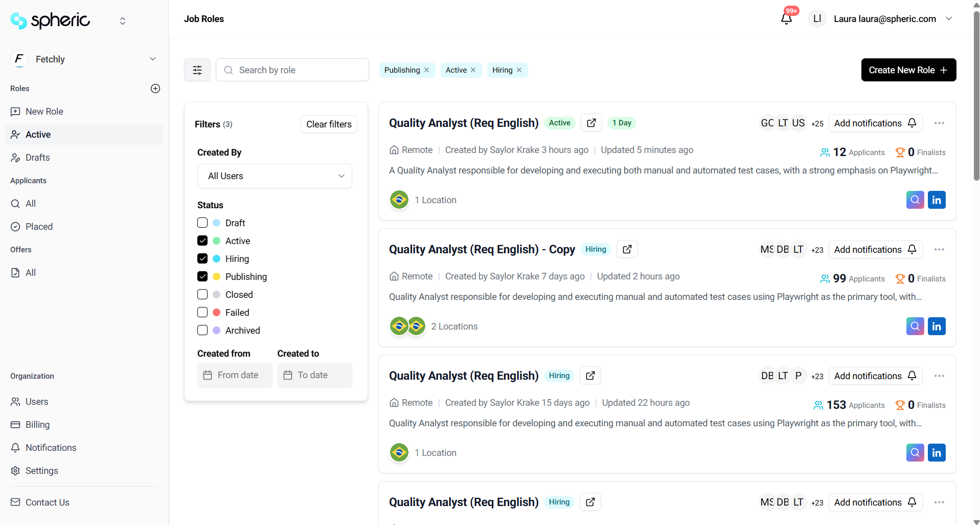Uncheck the Active status checkbox
This screenshot has height=525, width=980.
click(202, 241)
